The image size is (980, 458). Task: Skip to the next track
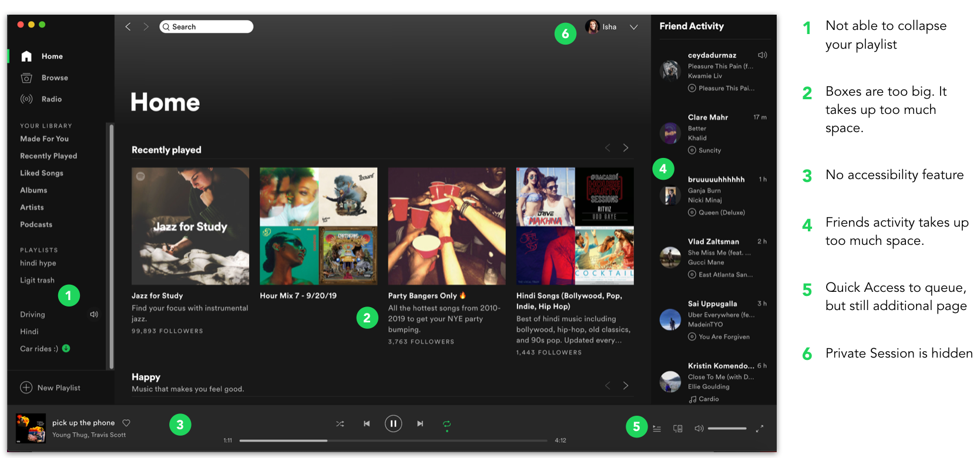tap(420, 423)
